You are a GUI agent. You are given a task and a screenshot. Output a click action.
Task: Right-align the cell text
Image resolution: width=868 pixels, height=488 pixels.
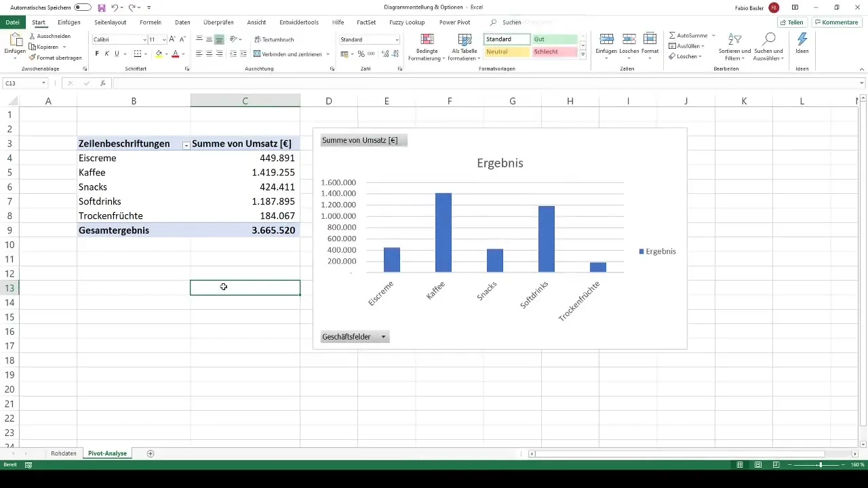tap(219, 54)
